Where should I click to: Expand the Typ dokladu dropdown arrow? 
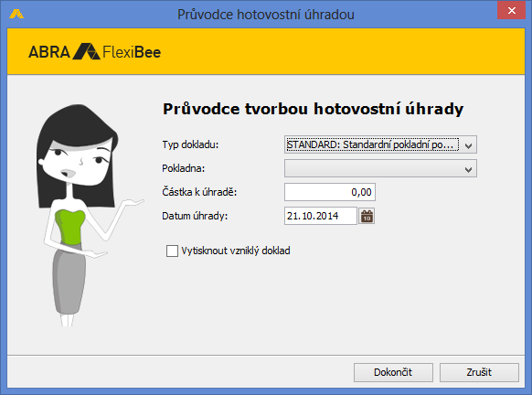[x=468, y=145]
